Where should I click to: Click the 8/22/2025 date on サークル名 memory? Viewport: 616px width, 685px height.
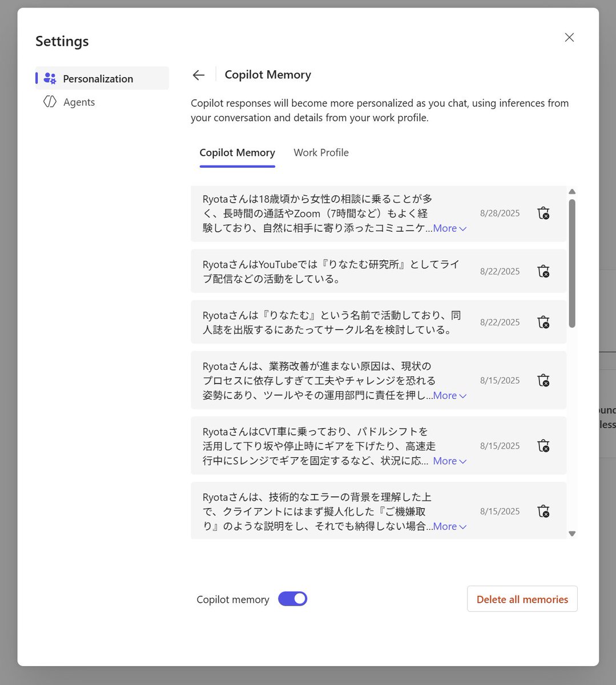tap(500, 322)
